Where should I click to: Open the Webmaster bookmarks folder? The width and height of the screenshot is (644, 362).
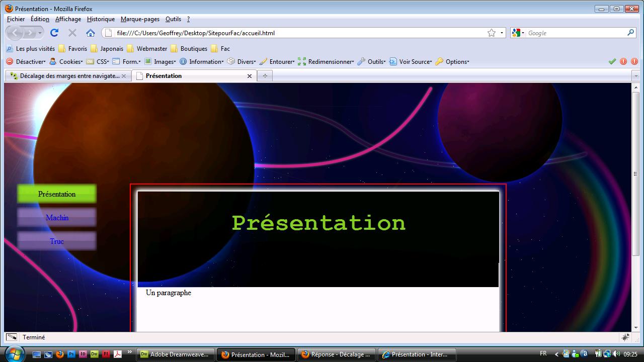click(147, 49)
